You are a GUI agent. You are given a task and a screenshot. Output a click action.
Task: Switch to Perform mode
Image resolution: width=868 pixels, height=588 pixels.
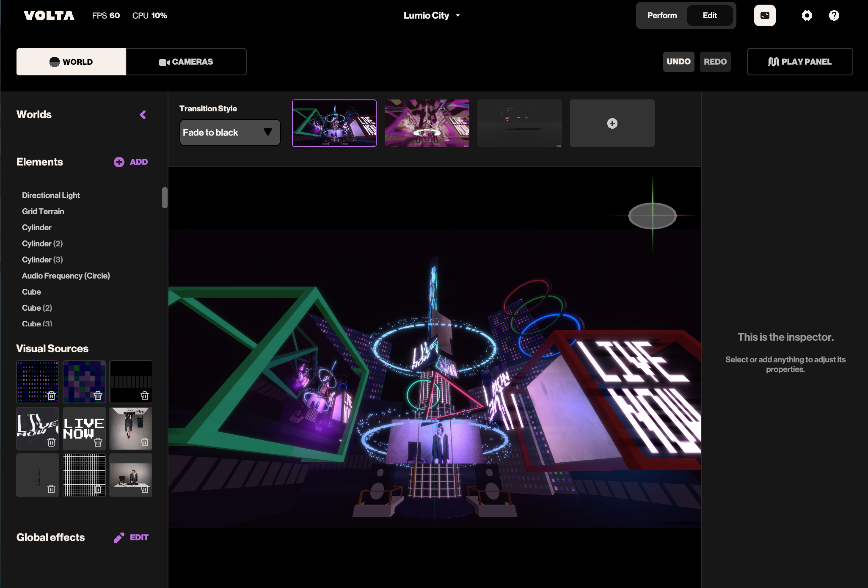(x=662, y=16)
